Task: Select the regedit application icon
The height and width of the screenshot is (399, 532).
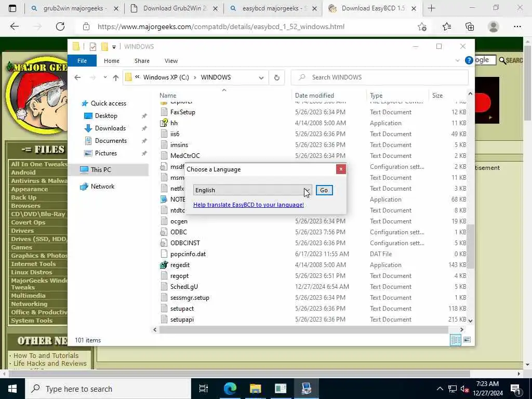Action: point(164,264)
